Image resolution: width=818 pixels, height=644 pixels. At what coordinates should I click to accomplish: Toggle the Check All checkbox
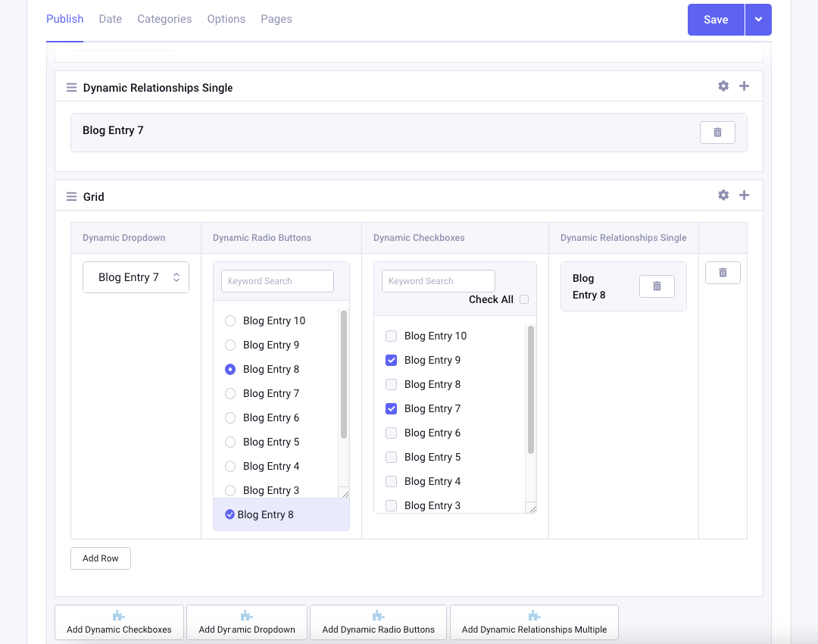[x=524, y=299]
